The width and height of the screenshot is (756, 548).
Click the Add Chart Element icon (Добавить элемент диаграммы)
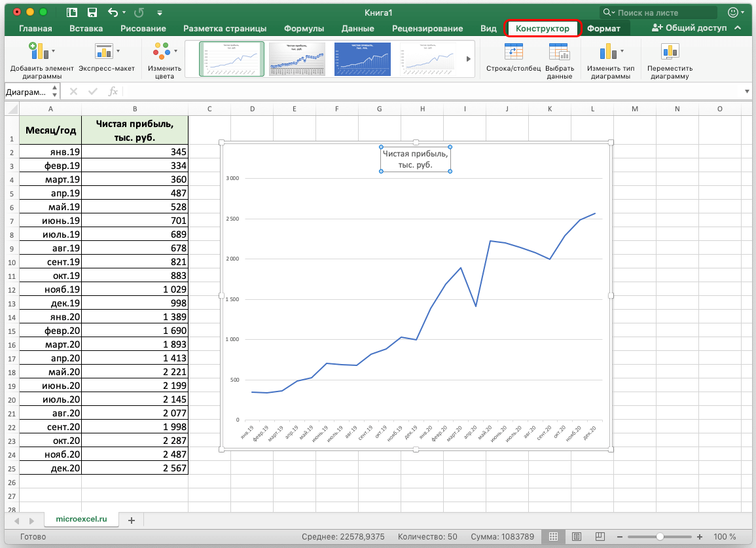39,51
